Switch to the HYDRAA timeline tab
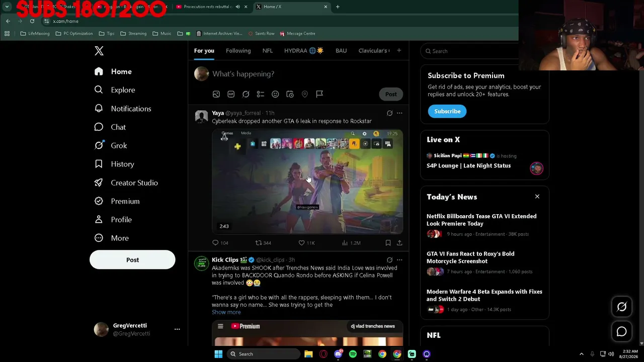Viewport: 644px width, 362px height. [x=304, y=51]
